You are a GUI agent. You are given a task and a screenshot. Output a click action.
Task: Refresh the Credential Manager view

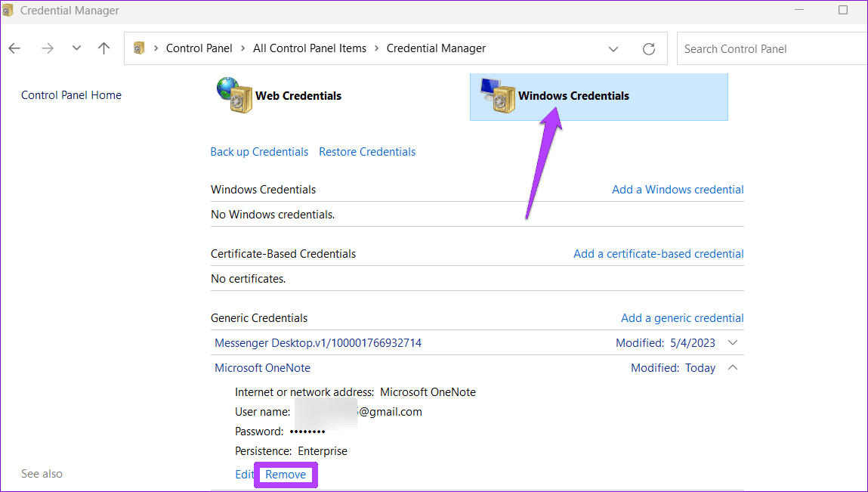pyautogui.click(x=648, y=48)
